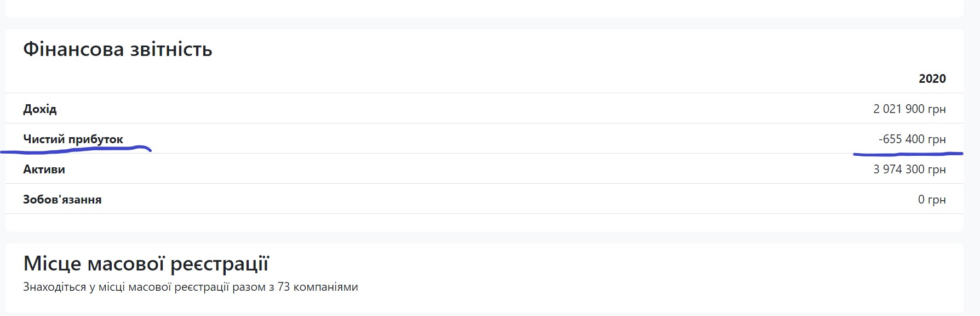
Task: Select the assets value 3 974 300 грн
Action: 909,169
